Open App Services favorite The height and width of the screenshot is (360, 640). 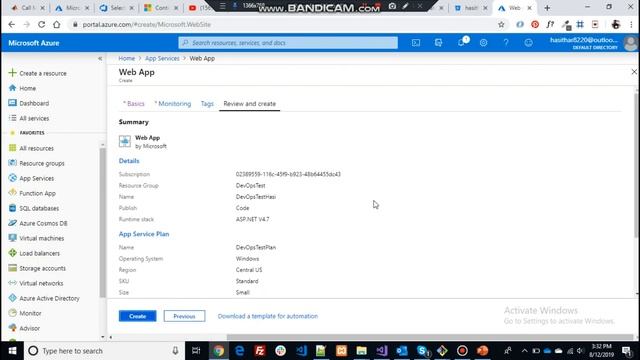point(31,178)
